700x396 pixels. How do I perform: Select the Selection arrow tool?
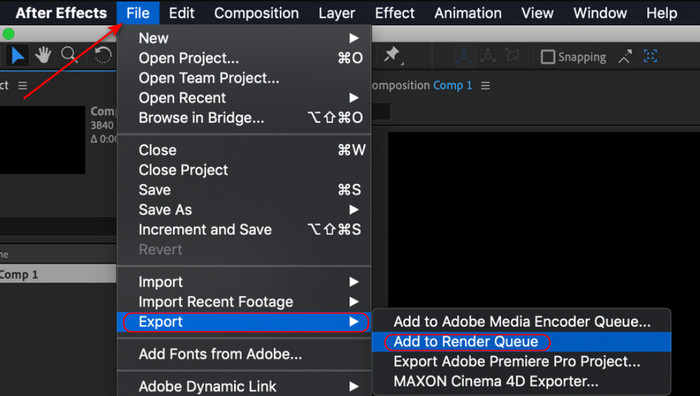17,56
